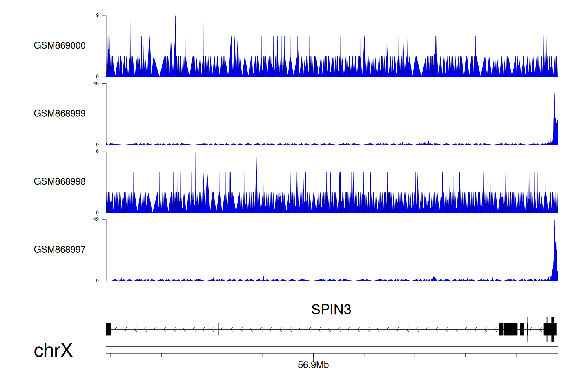The image size is (588, 384).
Task: Click the GSM869000 track label
Action: click(x=60, y=45)
